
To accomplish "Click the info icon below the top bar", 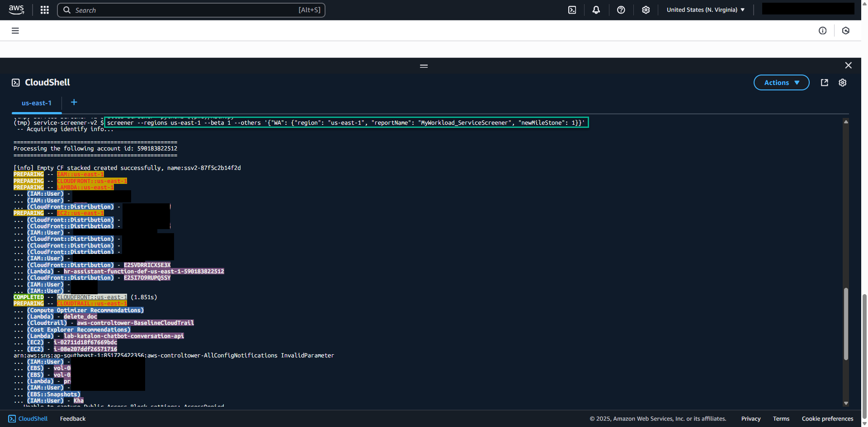I will pyautogui.click(x=823, y=30).
